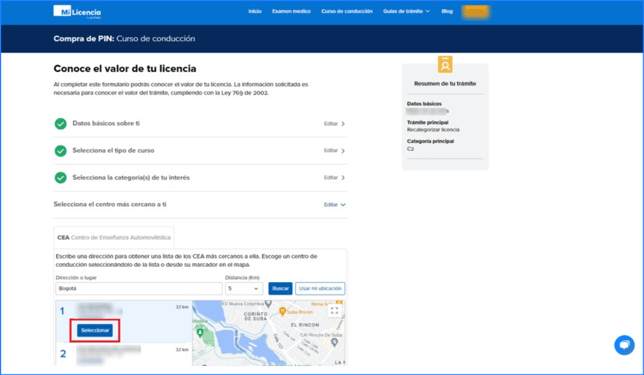Click the orange header button
This screenshot has height=375, width=644.
[475, 12]
